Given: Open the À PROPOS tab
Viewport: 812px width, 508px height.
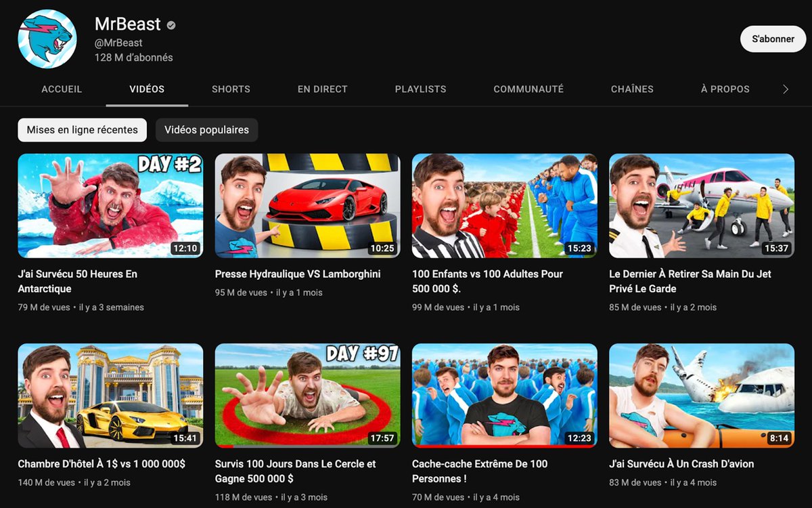Looking at the screenshot, I should pos(725,89).
